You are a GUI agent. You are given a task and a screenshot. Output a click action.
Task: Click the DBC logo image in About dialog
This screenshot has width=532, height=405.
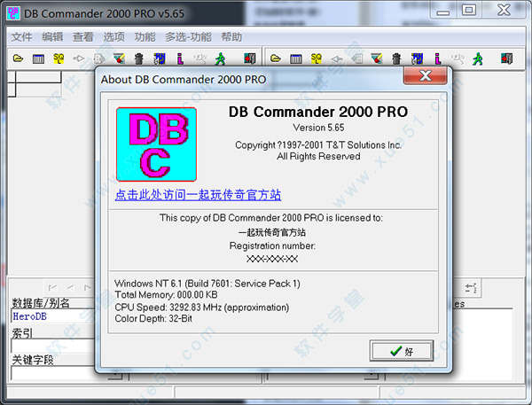[x=156, y=144]
